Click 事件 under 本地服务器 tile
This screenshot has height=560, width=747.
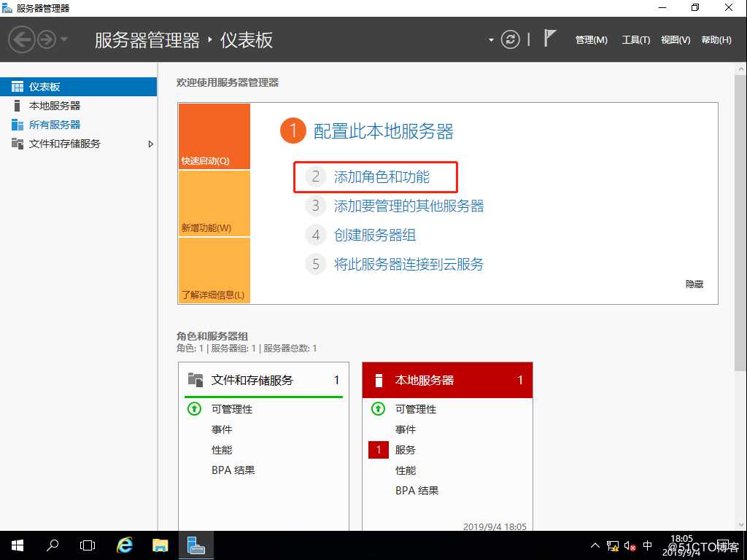[x=406, y=429]
